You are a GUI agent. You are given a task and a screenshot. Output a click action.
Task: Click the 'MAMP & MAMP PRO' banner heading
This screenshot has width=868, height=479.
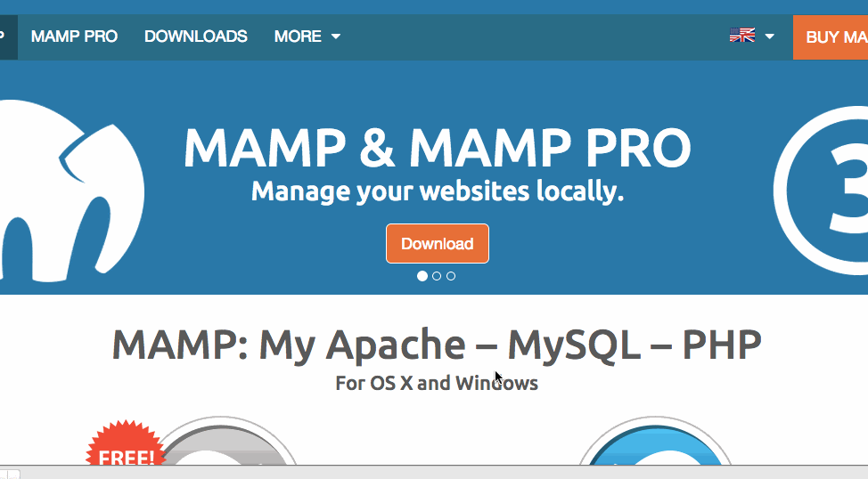click(x=438, y=148)
